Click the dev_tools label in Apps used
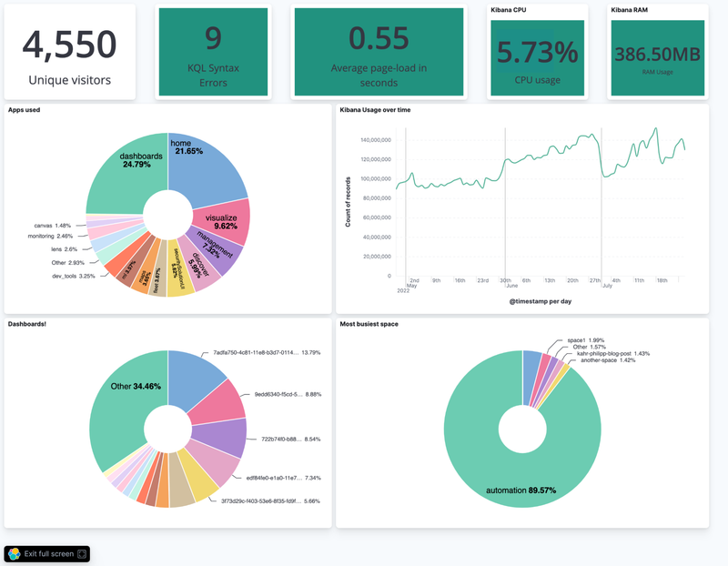Viewport: 728px width, 566px height. [66, 276]
